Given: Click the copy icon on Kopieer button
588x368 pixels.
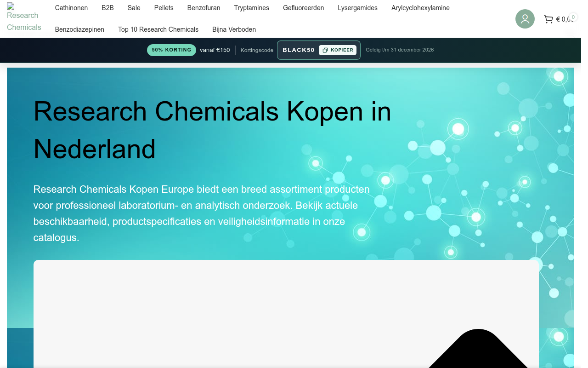Looking at the screenshot, I should point(325,50).
